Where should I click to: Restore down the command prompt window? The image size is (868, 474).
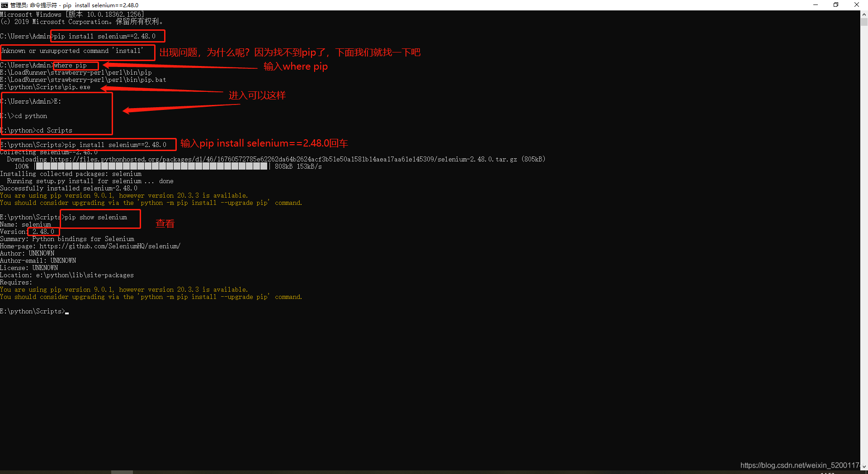click(x=836, y=5)
